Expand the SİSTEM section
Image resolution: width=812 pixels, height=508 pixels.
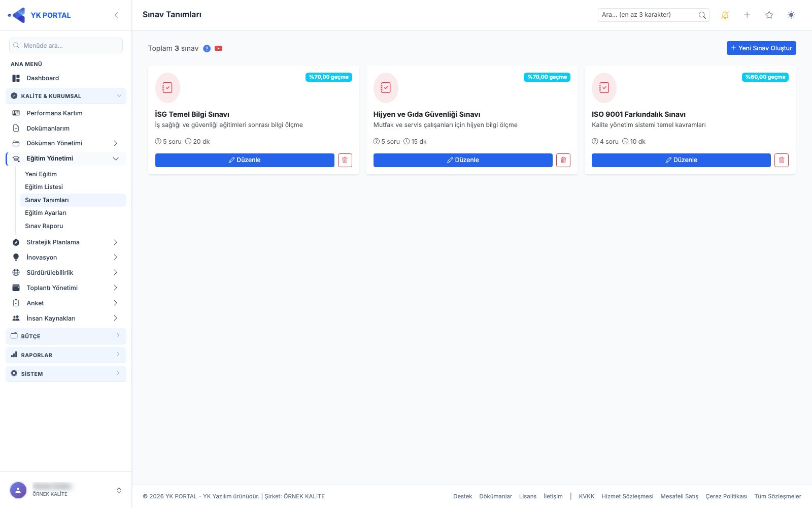(x=66, y=374)
